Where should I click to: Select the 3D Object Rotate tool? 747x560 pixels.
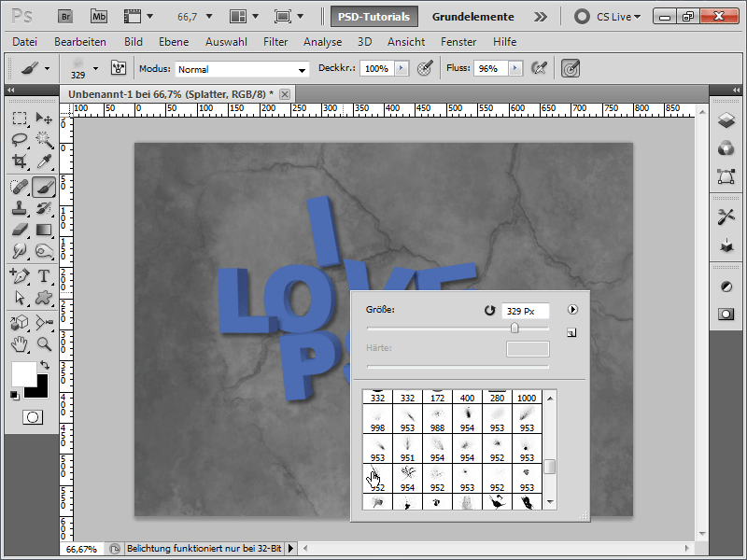pyautogui.click(x=20, y=323)
